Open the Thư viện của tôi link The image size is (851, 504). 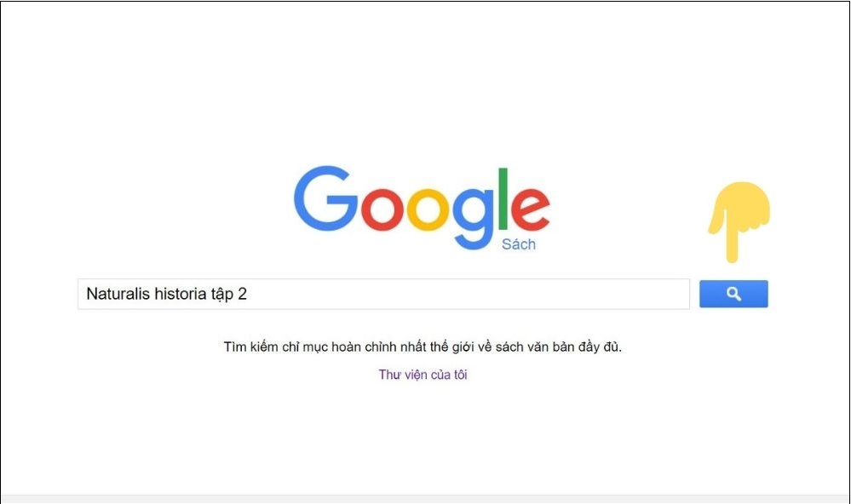click(423, 375)
